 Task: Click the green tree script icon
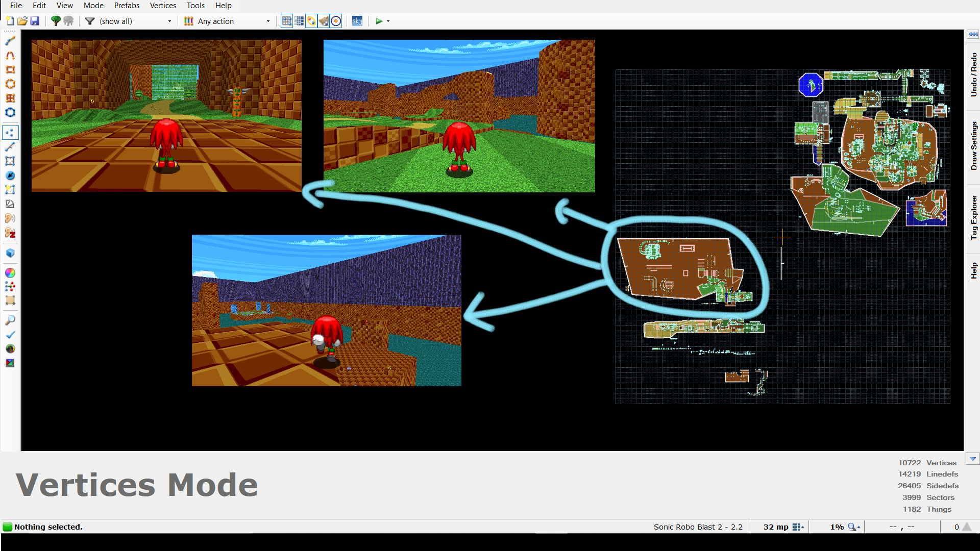[56, 21]
